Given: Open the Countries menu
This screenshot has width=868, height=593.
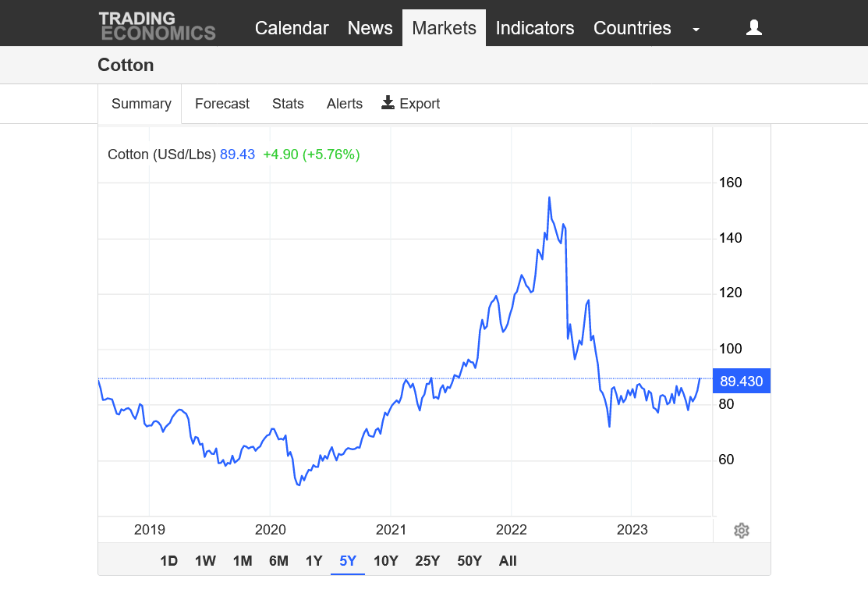Looking at the screenshot, I should pos(632,27).
